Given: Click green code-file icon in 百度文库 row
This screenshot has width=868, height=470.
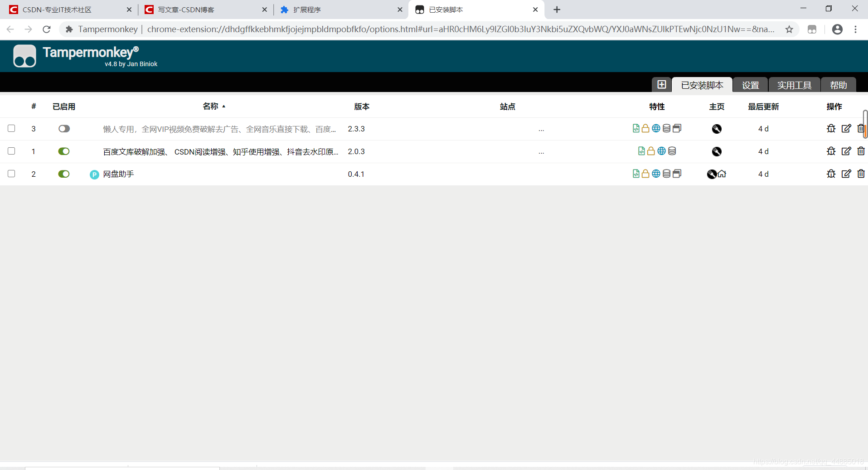Looking at the screenshot, I should point(641,151).
